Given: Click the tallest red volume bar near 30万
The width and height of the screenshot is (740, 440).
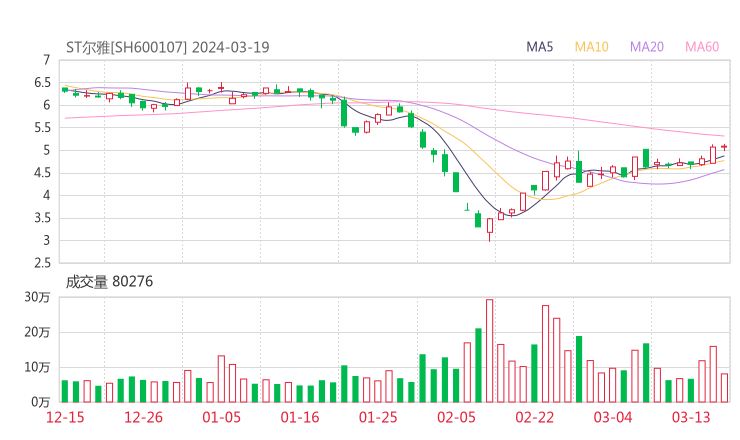Looking at the screenshot, I should pos(489,351).
